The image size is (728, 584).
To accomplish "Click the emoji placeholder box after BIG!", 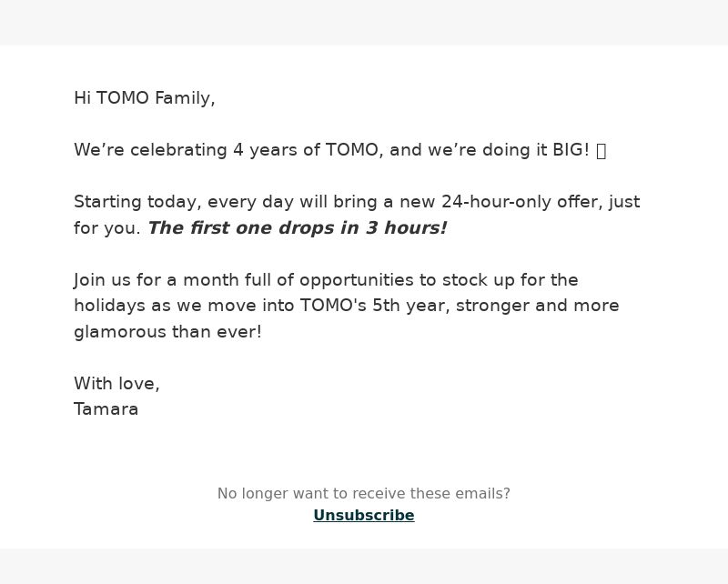I will [601, 151].
